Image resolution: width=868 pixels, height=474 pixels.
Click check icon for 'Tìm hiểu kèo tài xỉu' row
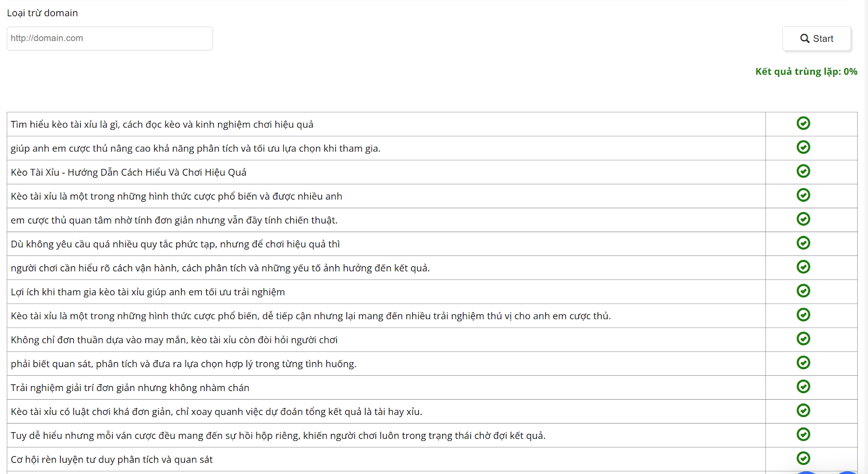pos(803,124)
